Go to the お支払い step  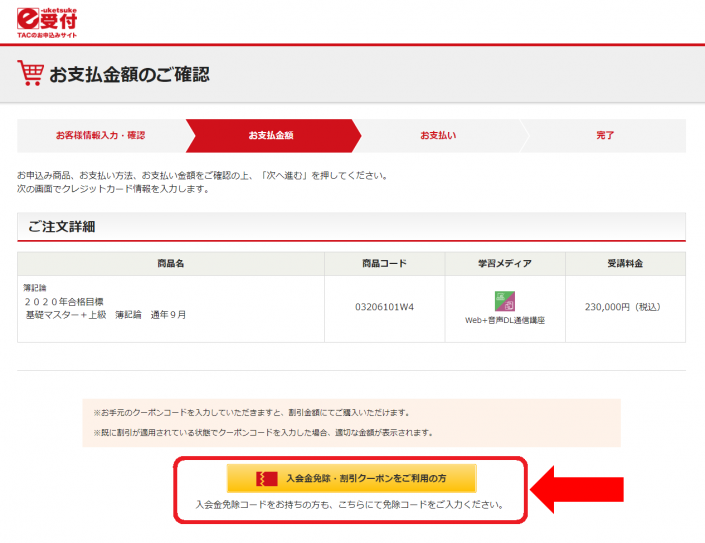point(437,135)
